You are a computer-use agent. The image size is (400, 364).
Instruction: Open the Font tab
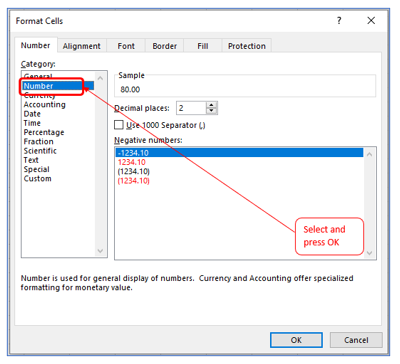pos(126,46)
